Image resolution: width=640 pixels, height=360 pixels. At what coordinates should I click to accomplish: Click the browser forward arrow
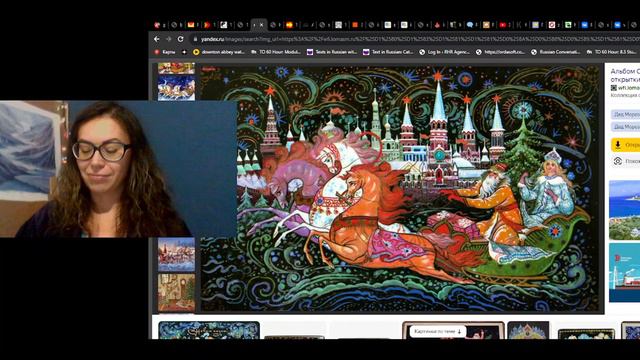coord(169,39)
